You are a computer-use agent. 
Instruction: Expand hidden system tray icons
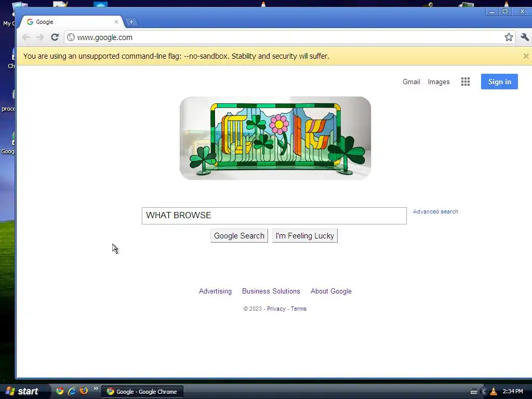pyautogui.click(x=484, y=392)
